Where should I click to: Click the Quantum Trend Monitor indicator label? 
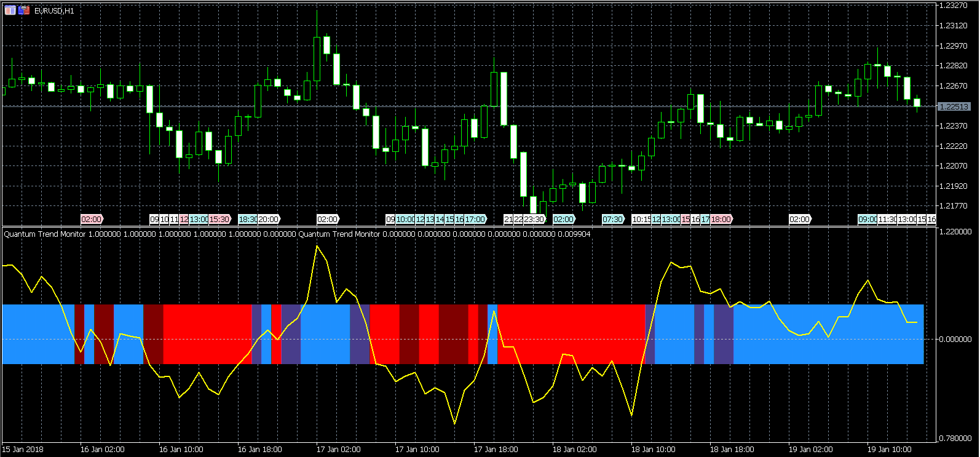pyautogui.click(x=45, y=234)
